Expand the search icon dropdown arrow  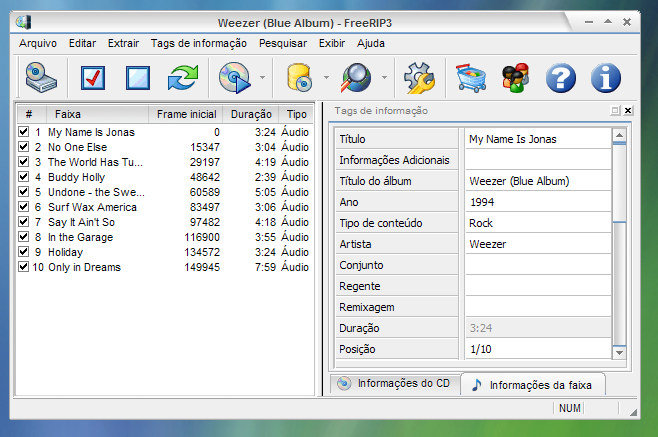pos(384,78)
